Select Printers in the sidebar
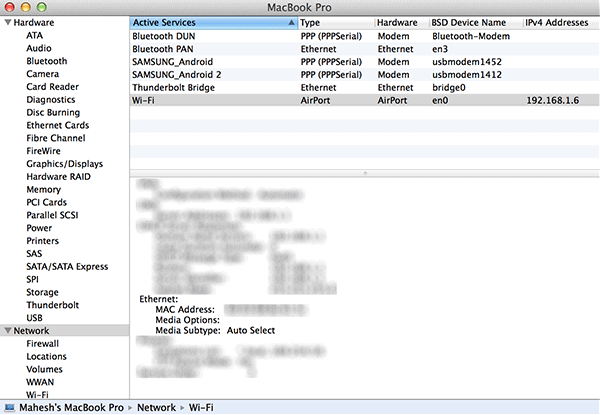The image size is (600, 415). [42, 241]
